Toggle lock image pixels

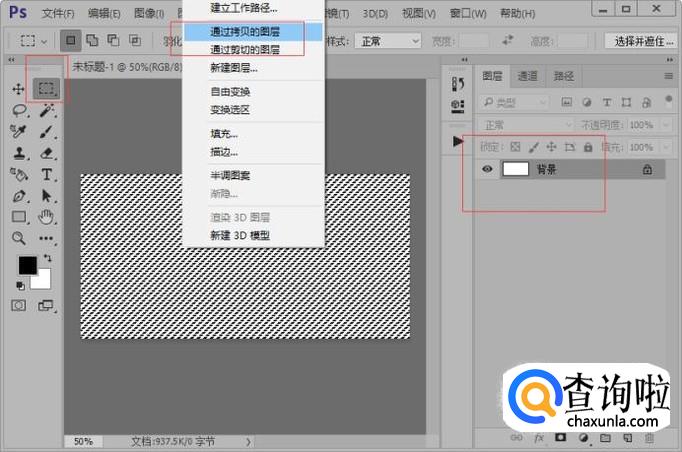click(533, 147)
